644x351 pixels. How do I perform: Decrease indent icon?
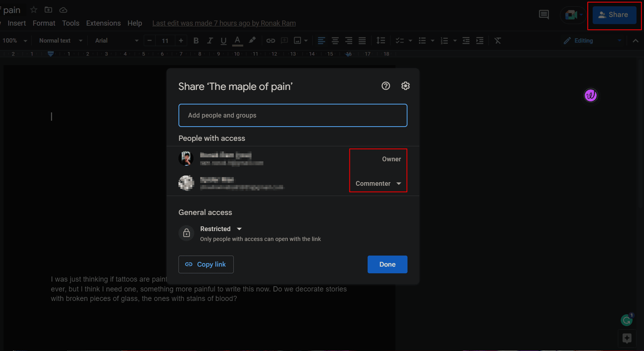(x=466, y=41)
